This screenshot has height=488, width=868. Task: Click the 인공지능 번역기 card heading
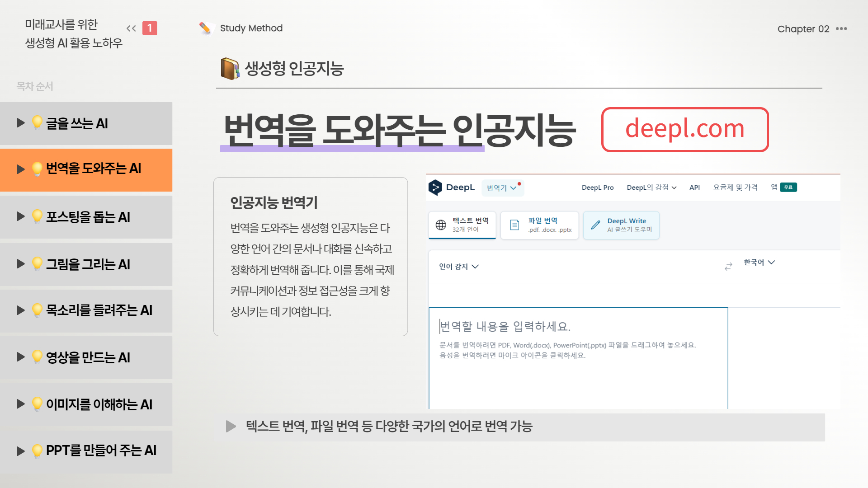274,202
